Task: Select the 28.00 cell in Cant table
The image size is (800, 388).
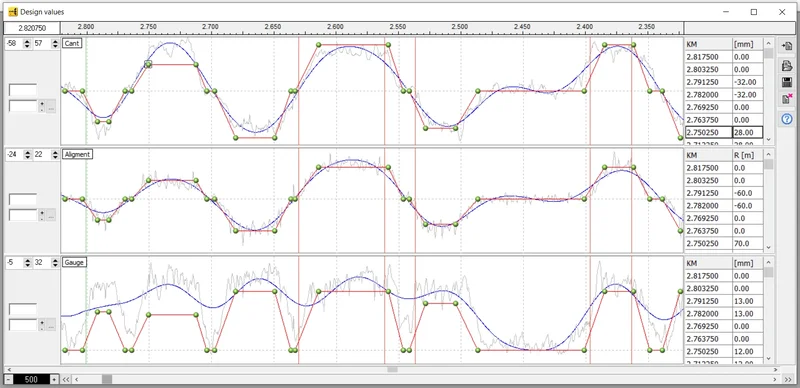Action: point(747,133)
